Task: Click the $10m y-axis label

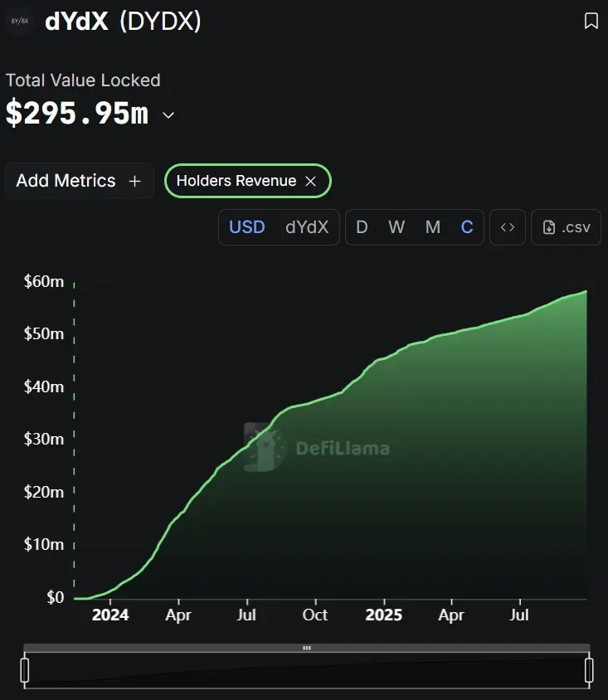Action: (44, 545)
